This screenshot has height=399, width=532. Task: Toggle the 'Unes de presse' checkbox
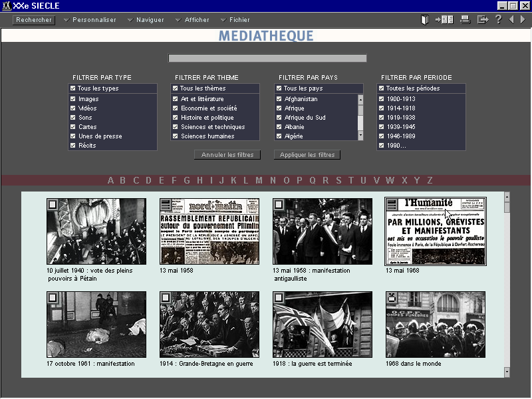pyautogui.click(x=73, y=136)
